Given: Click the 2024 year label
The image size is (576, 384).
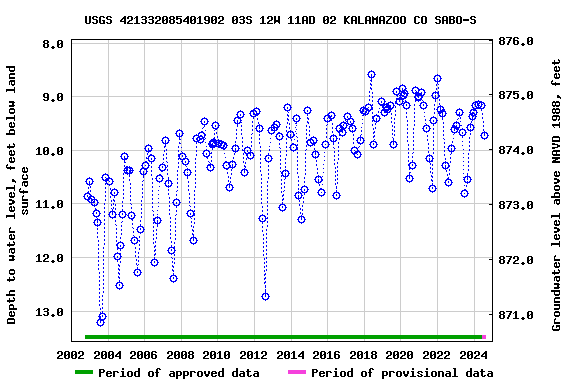Looking at the screenshot, I should [473, 355].
